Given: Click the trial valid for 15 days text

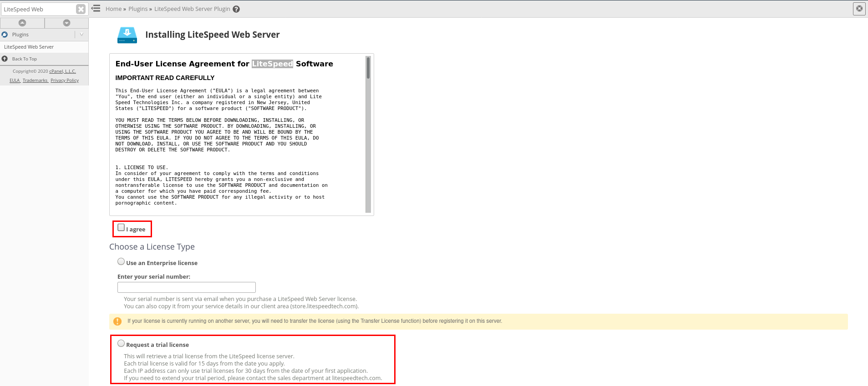Looking at the screenshot, I should pos(204,364).
